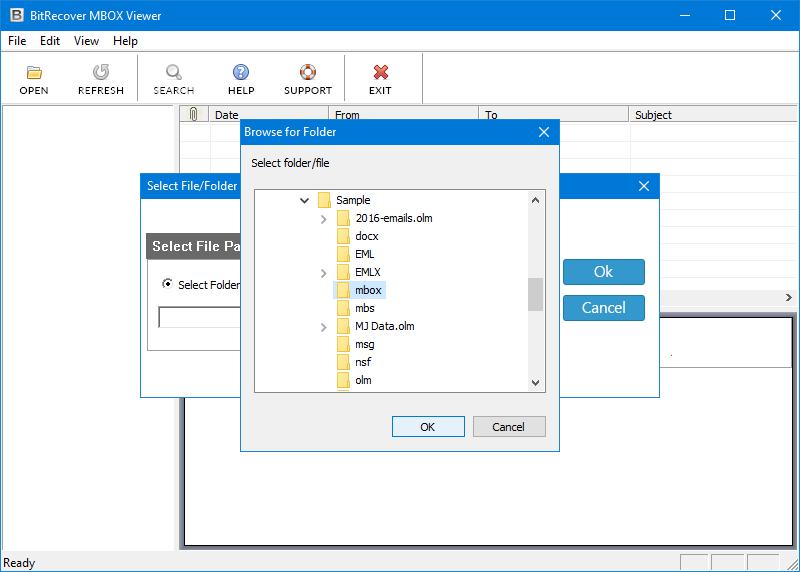Image resolution: width=800 pixels, height=572 pixels.
Task: Select the 'olm' folder name
Action: pyautogui.click(x=363, y=380)
